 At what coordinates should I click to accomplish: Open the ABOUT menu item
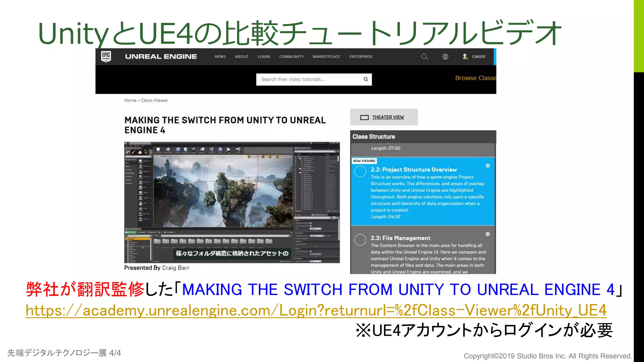pyautogui.click(x=241, y=57)
